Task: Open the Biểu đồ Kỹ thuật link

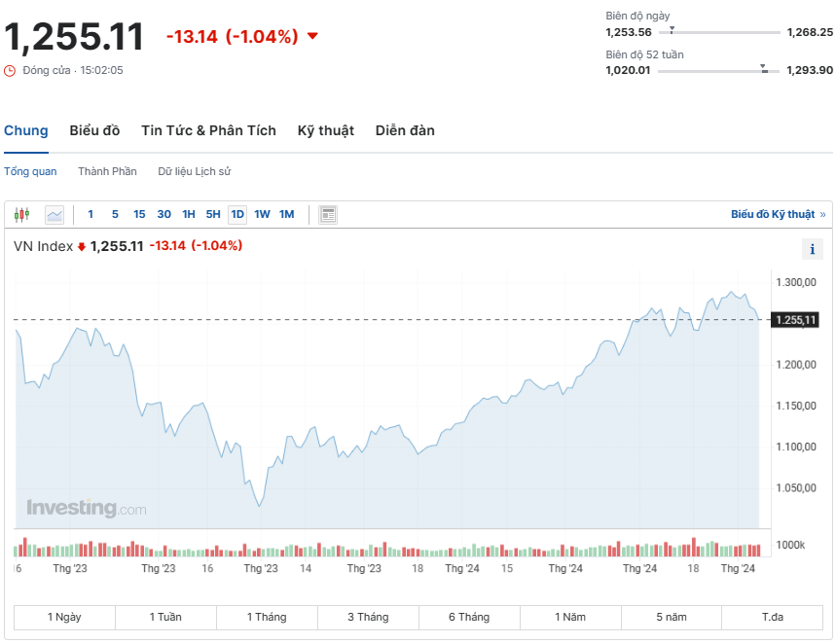Action: point(778,214)
